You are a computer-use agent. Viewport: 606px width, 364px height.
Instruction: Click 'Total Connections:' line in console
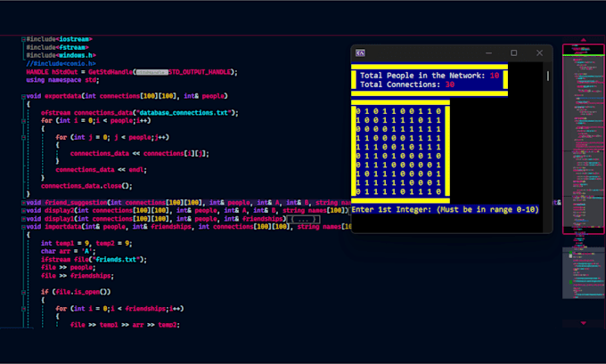[x=407, y=85]
